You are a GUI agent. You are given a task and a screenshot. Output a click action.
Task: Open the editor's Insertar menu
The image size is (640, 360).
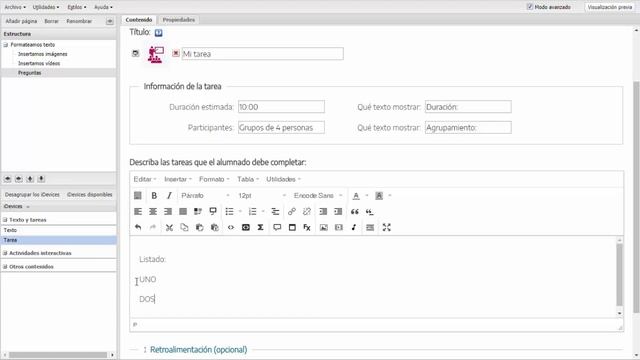pos(178,179)
